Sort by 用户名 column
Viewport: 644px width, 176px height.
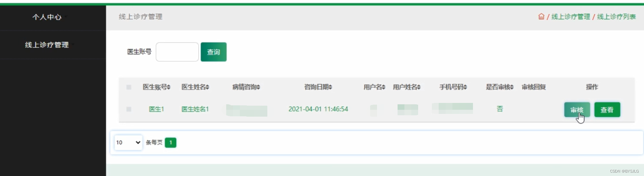(x=375, y=87)
